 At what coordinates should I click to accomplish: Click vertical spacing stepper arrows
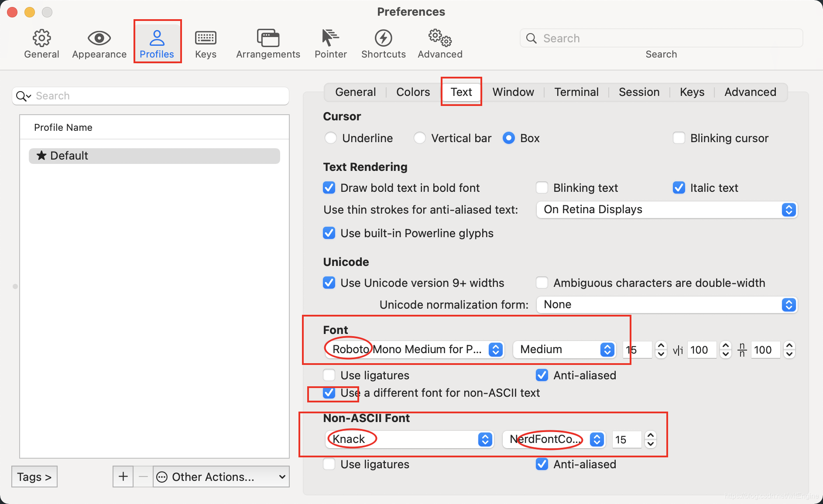(789, 350)
